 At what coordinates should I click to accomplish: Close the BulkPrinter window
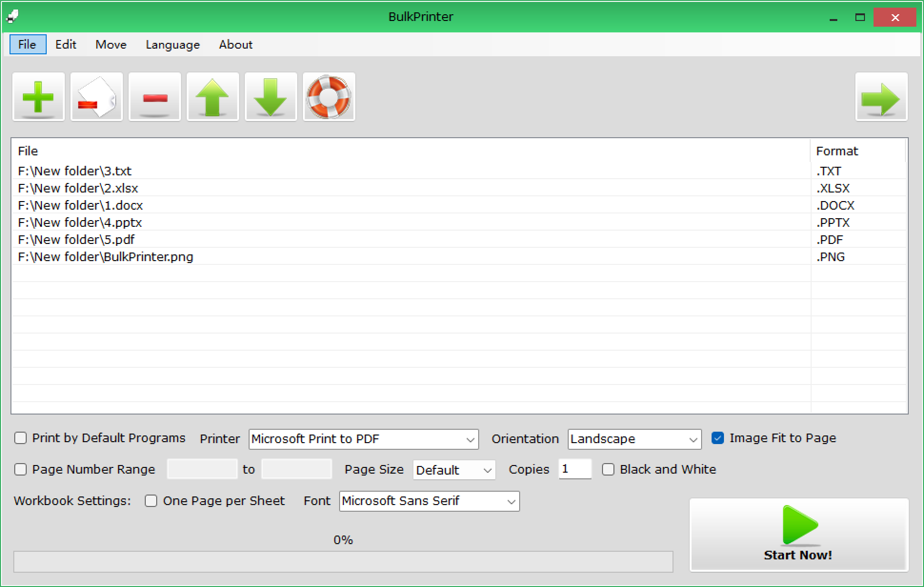895,18
